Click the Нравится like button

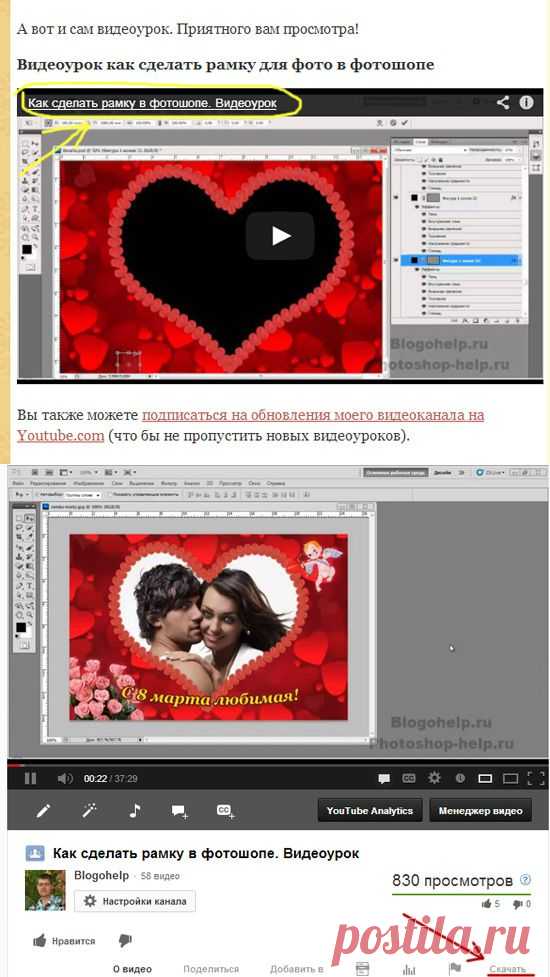(65, 941)
